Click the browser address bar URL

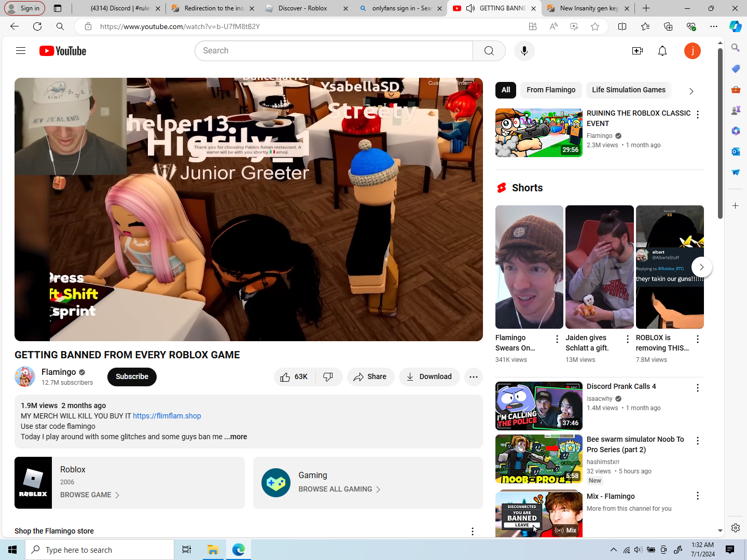pos(180,26)
